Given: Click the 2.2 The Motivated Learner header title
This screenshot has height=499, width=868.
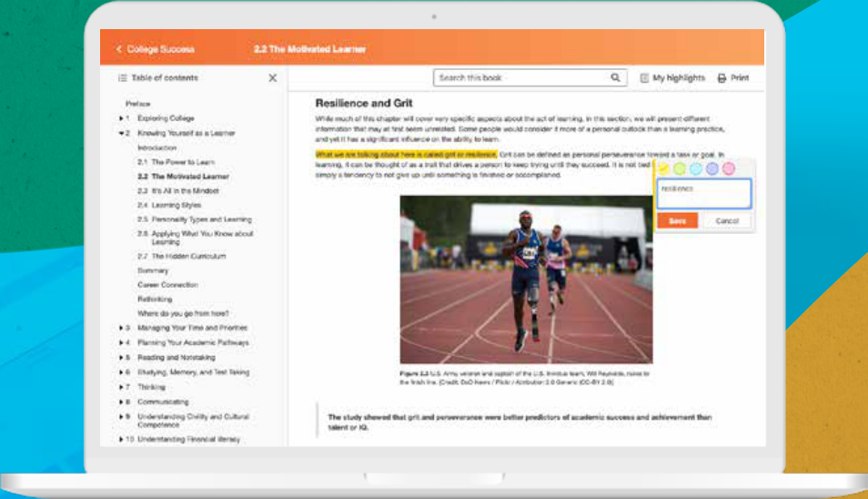Looking at the screenshot, I should 309,49.
